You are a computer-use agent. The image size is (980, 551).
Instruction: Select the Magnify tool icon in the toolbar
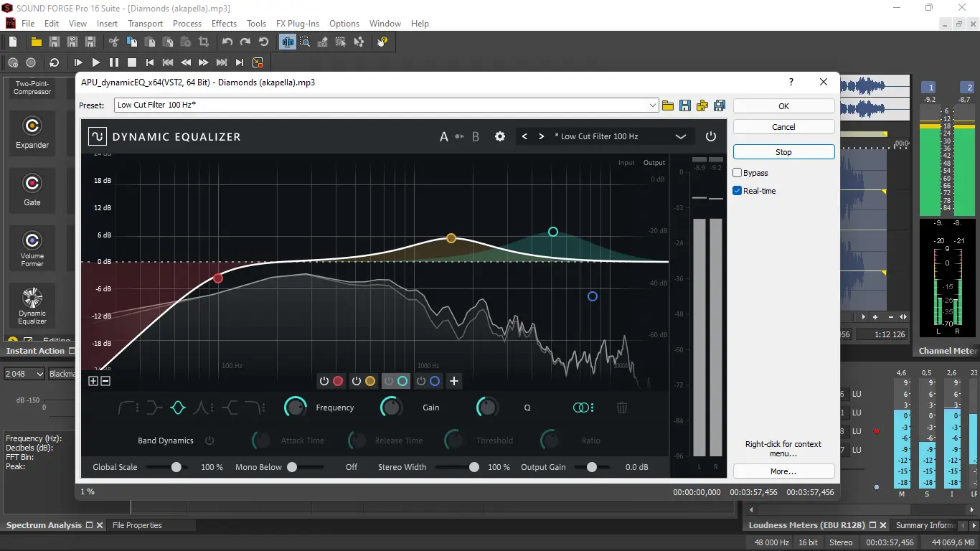tap(305, 42)
